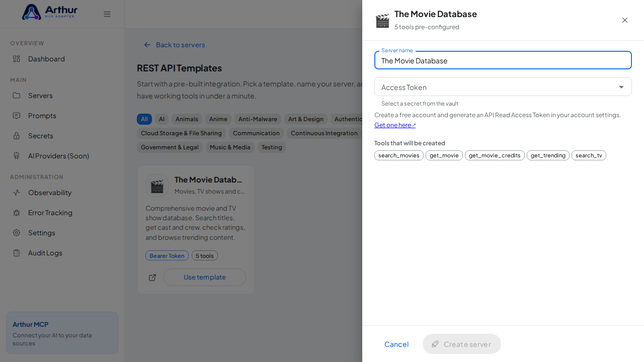Click the Settings gear icon
The image size is (644, 362).
[17, 233]
